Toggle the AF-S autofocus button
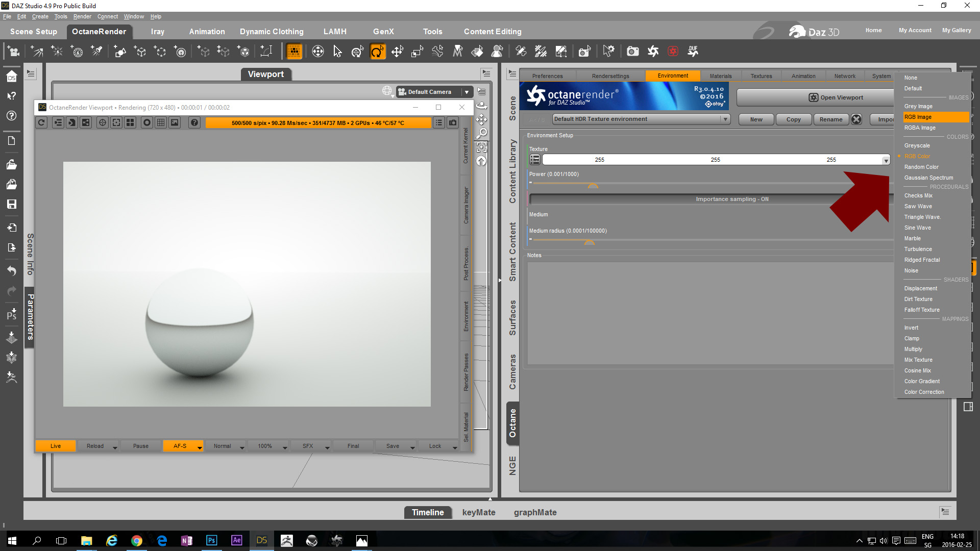 click(180, 446)
